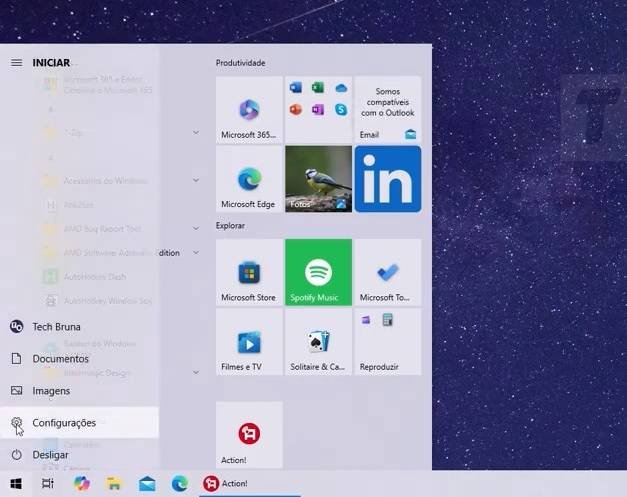This screenshot has height=497, width=627.
Task: Expand the Blackmagic Design folder chevron
Action: point(196,372)
